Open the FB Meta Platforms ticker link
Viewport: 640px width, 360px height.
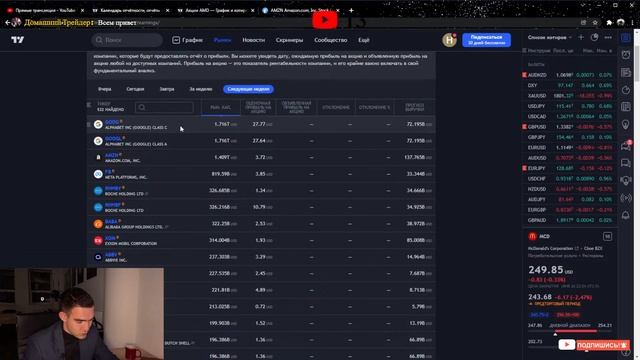coord(108,172)
